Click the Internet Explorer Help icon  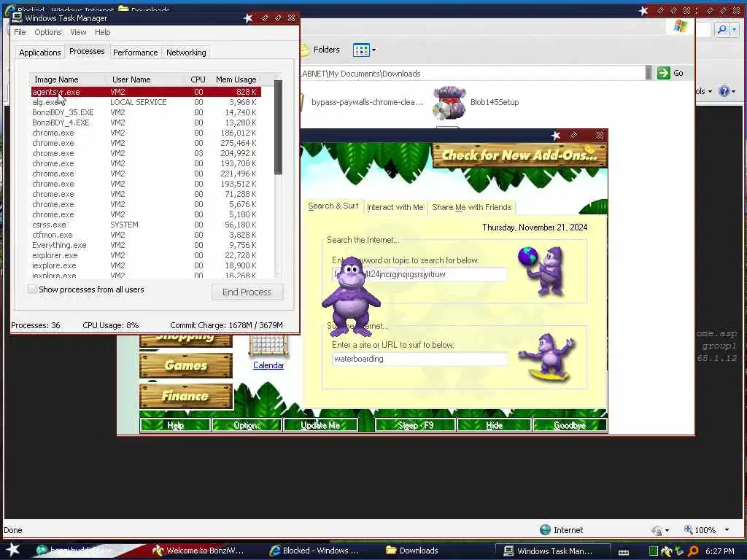[724, 91]
